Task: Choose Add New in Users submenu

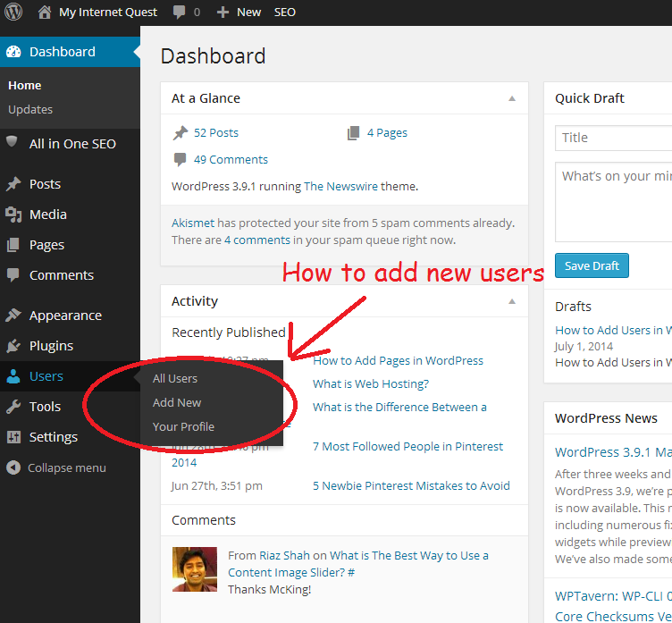Action: pos(177,402)
